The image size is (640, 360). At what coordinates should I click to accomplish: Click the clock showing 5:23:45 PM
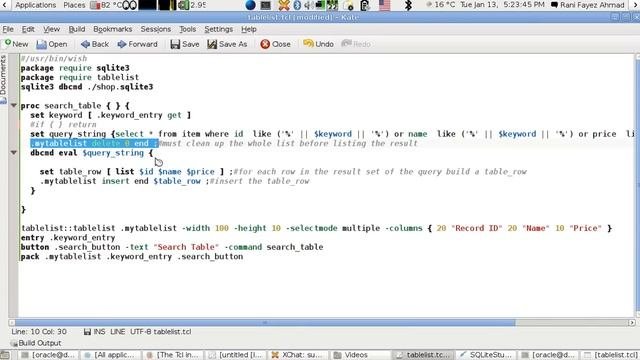click(x=502, y=5)
